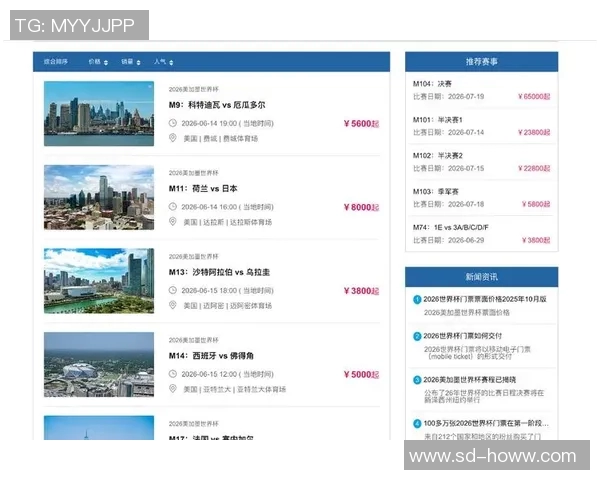Open match M13: 沙特阿拉伯 vs 乌拉圭

tap(226, 272)
